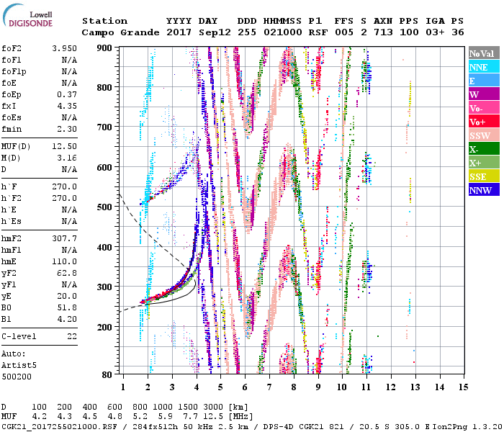Select the 900 tick on height axis
Screen dimensions: 504x432
[x=105, y=48]
